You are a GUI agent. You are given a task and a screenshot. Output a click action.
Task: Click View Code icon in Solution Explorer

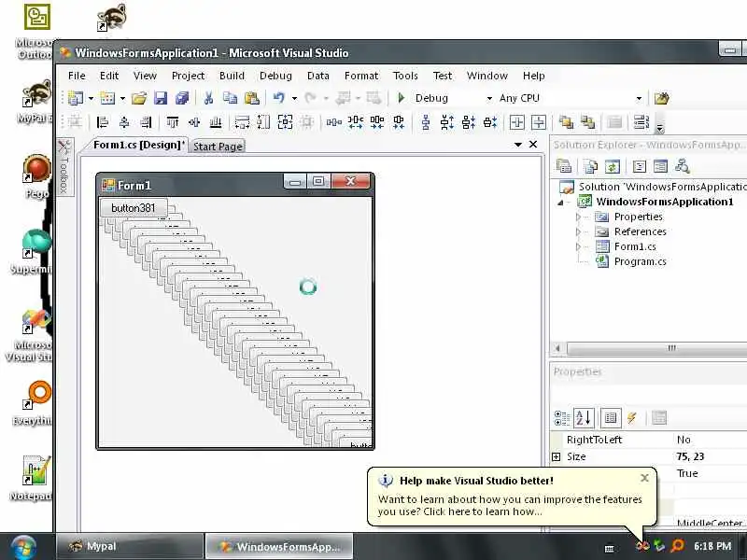640,166
